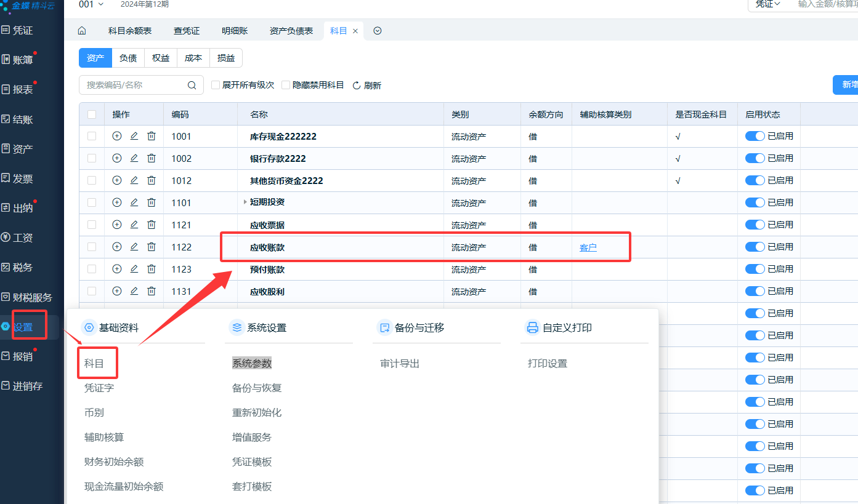Viewport: 858px width, 504px height.
Task: Click the 搜索编码/名称 search field
Action: (134, 85)
